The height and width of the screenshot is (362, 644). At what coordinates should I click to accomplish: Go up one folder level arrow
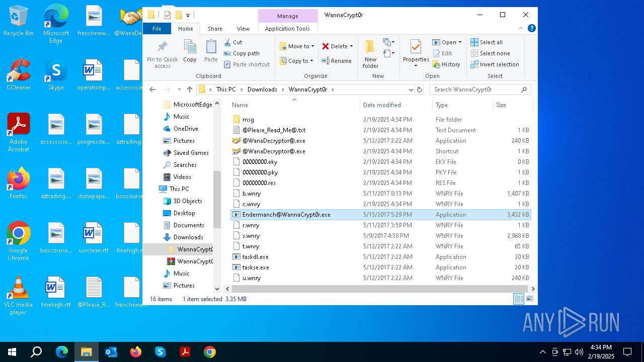coord(189,89)
